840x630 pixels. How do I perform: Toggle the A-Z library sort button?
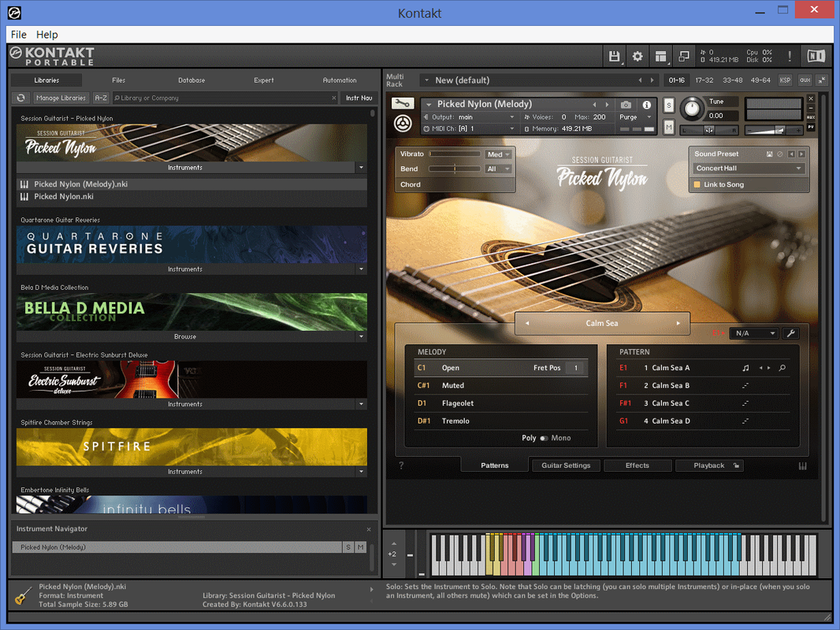click(x=101, y=98)
